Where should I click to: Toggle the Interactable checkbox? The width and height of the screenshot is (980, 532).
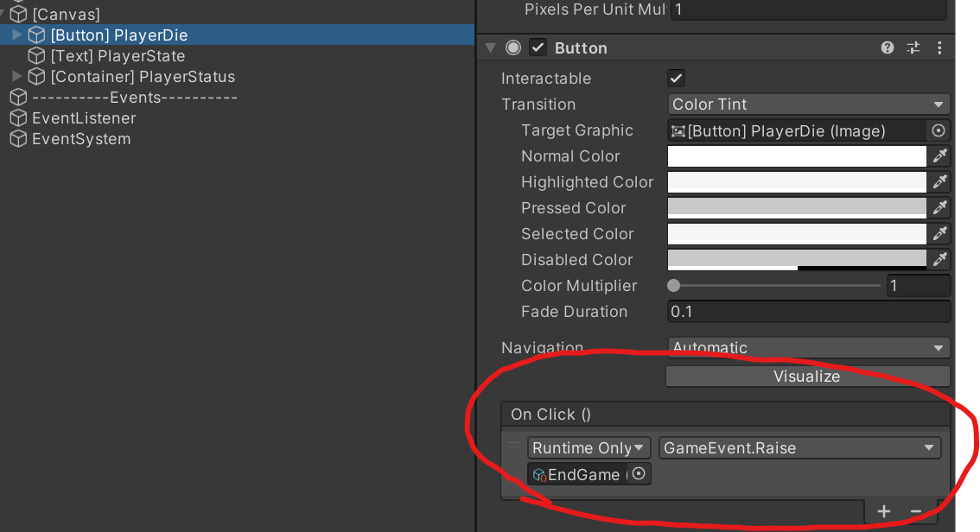point(676,78)
